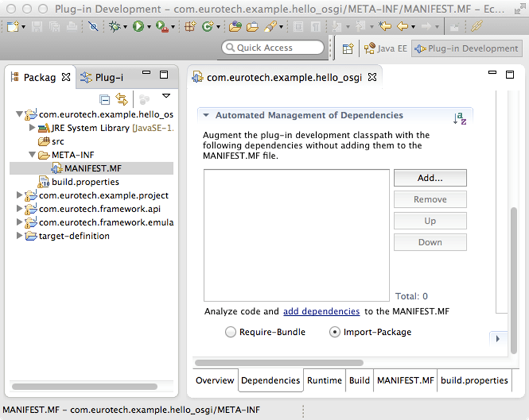The image size is (529, 420).
Task: Click the Quick Access search field
Action: click(x=273, y=48)
